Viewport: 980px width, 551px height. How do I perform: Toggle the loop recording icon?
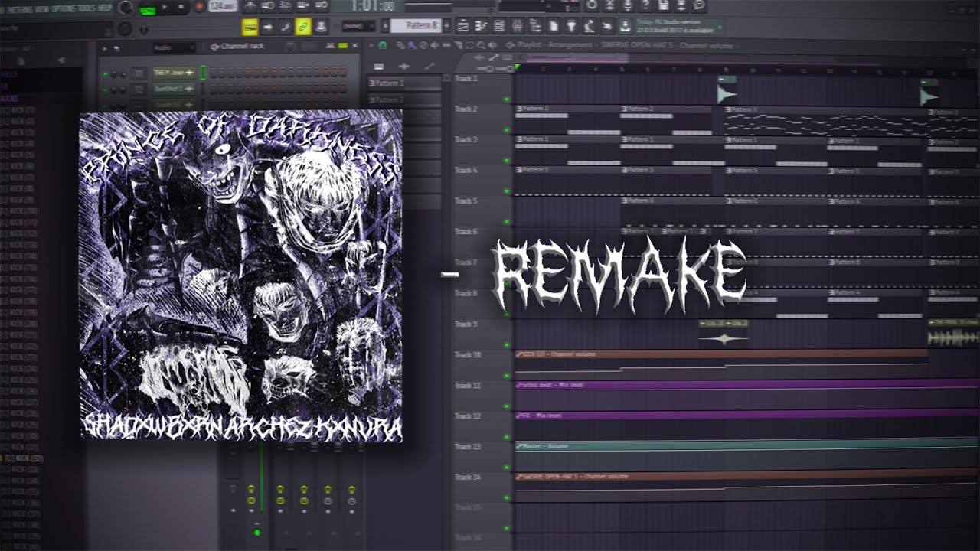point(322,6)
